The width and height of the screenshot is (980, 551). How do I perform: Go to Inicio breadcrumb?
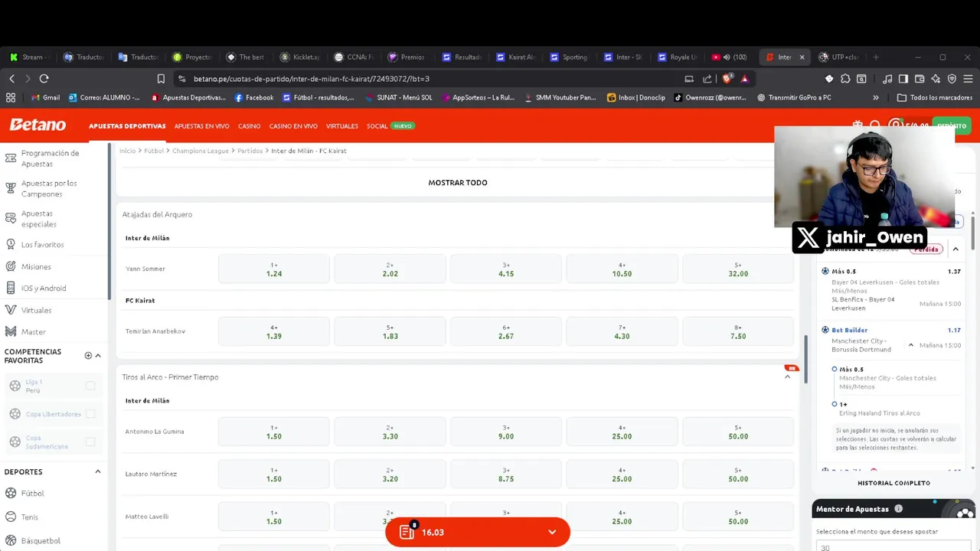pos(127,151)
